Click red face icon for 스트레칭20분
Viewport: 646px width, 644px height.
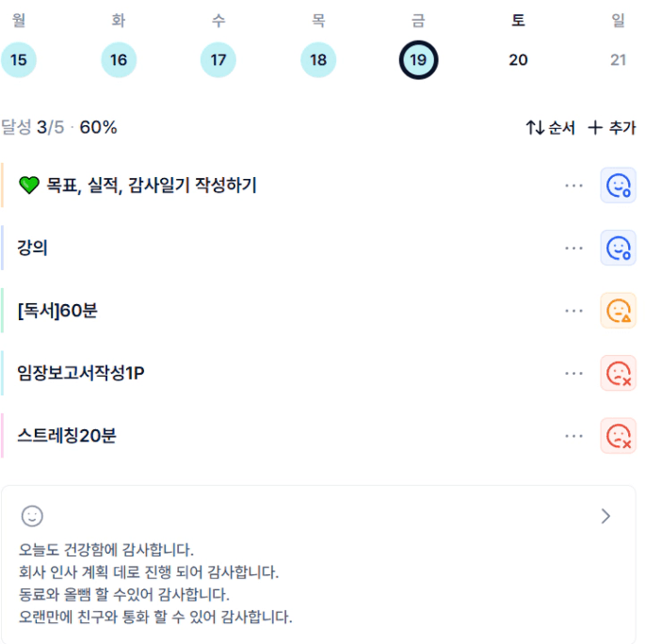tap(618, 436)
